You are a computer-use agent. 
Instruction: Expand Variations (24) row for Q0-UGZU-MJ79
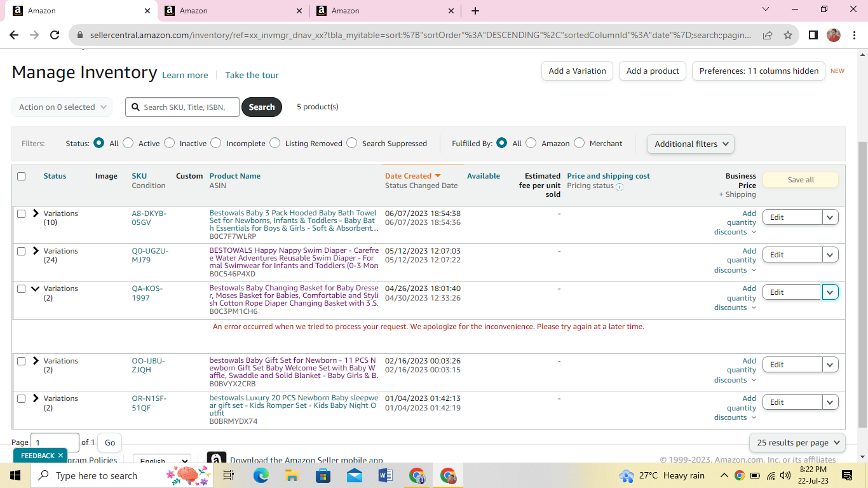pyautogui.click(x=36, y=251)
